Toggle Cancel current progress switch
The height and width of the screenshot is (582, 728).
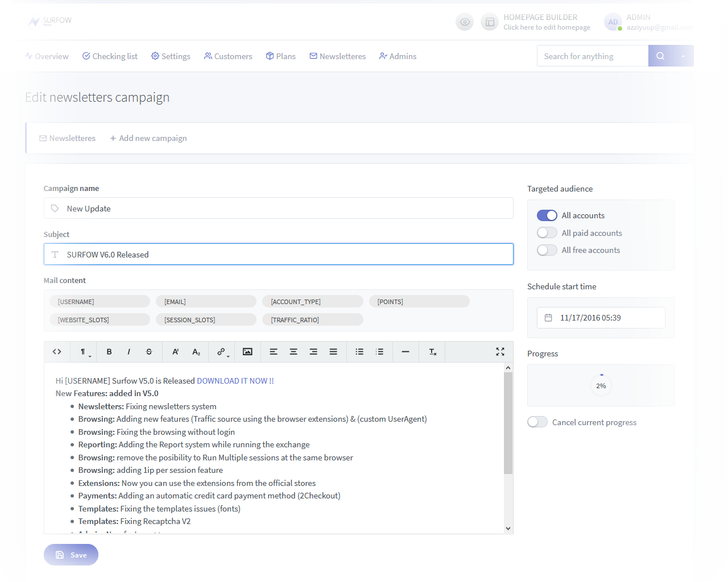pos(537,422)
